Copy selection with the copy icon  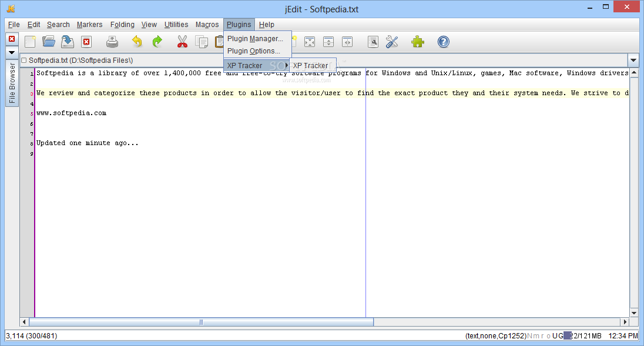pyautogui.click(x=201, y=42)
